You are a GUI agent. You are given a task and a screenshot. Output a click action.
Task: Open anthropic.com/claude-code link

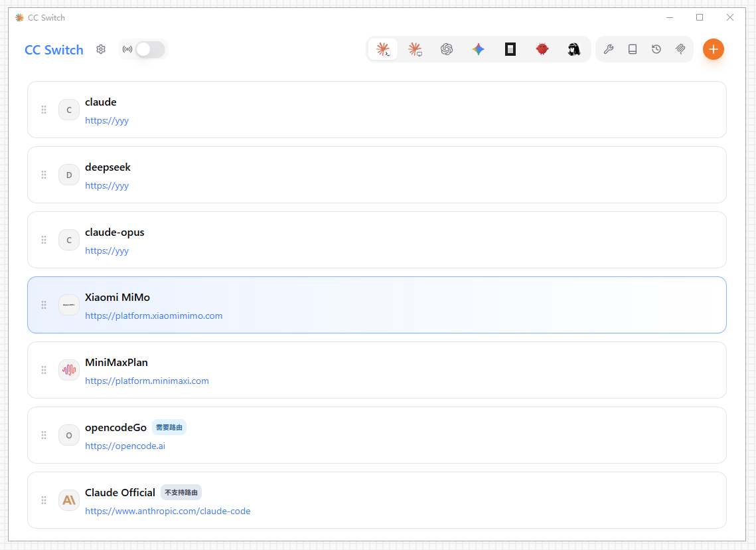click(x=168, y=511)
